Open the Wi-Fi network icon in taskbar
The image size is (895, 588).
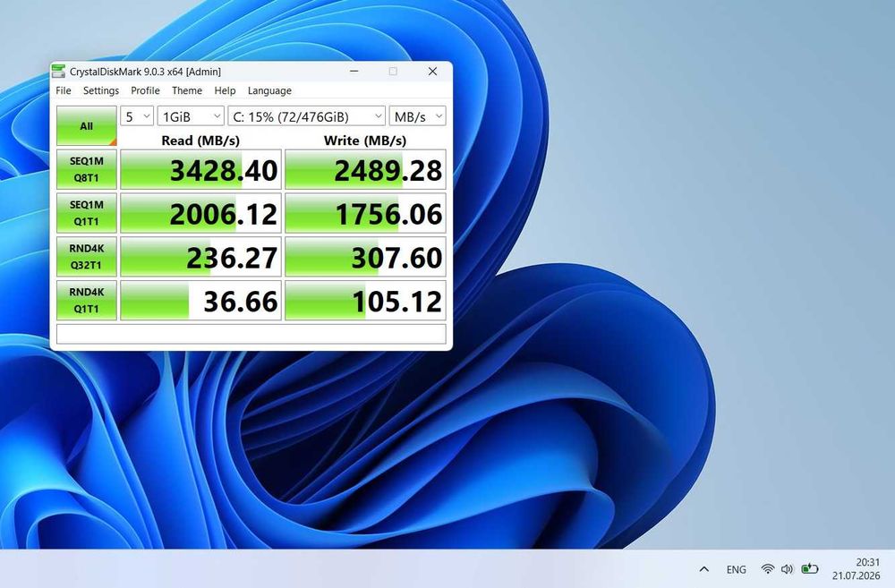coord(768,568)
